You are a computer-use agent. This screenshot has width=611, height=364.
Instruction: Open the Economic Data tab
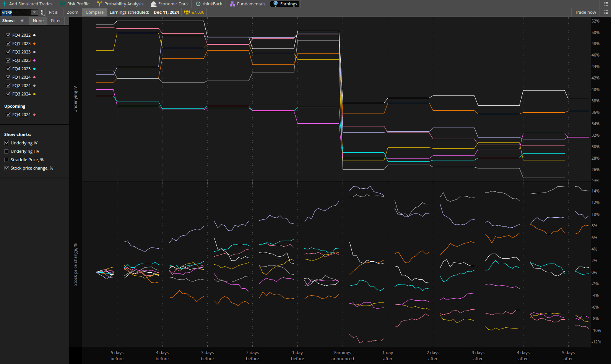tap(169, 4)
